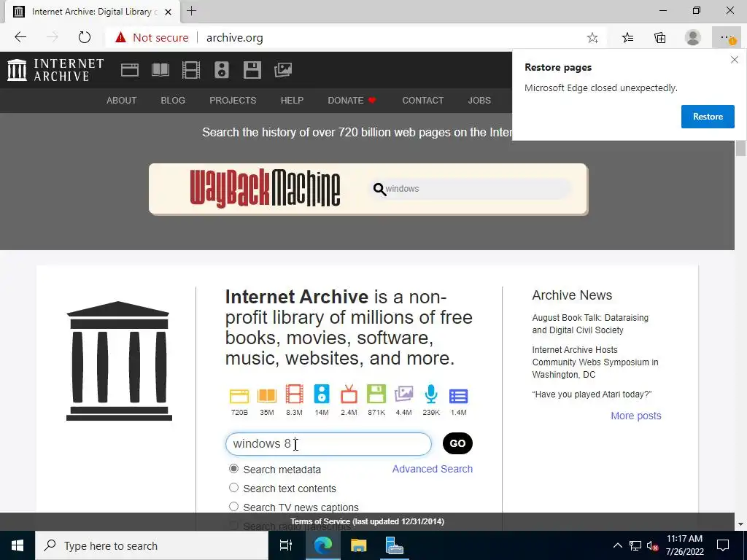The height and width of the screenshot is (560, 747).
Task: Reload the page with refresh icon
Action: coord(85,37)
